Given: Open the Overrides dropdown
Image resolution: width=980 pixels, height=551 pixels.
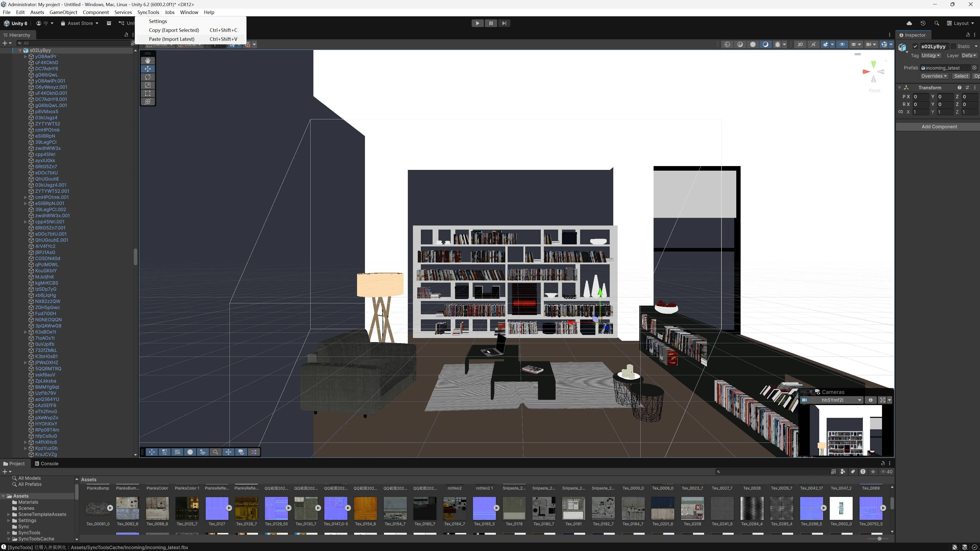Looking at the screenshot, I should pos(934,76).
